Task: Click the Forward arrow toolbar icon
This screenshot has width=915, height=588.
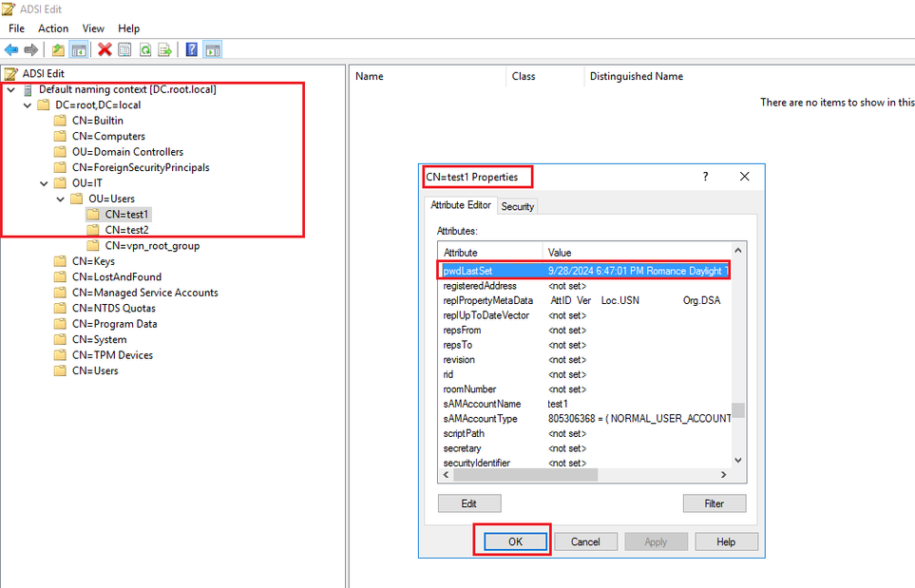Action: pyautogui.click(x=31, y=50)
